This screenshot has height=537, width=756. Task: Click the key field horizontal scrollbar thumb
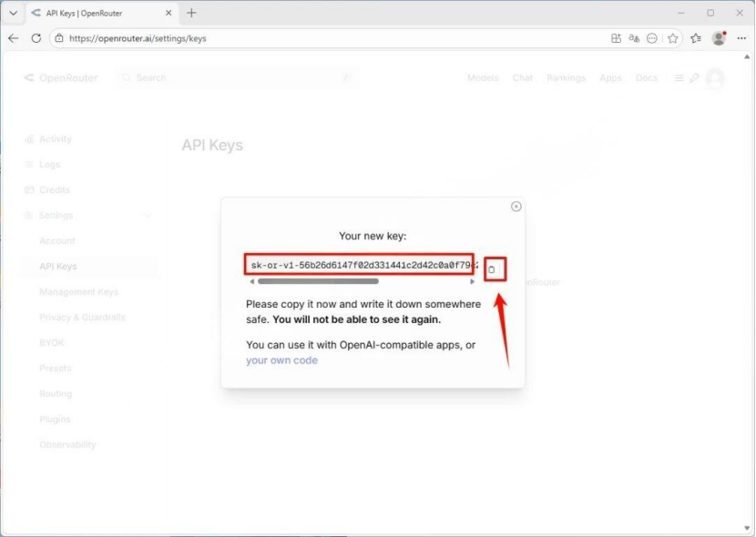[318, 281]
